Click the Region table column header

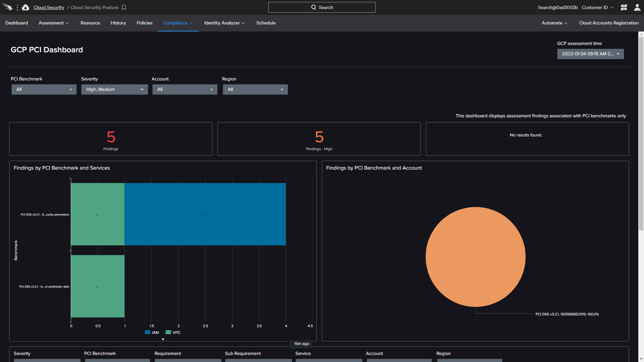click(x=443, y=353)
